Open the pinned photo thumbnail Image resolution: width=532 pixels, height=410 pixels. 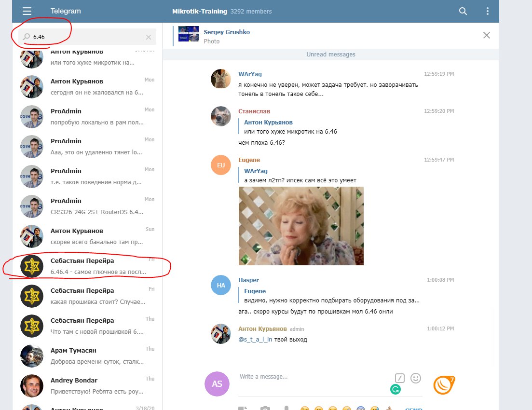188,34
